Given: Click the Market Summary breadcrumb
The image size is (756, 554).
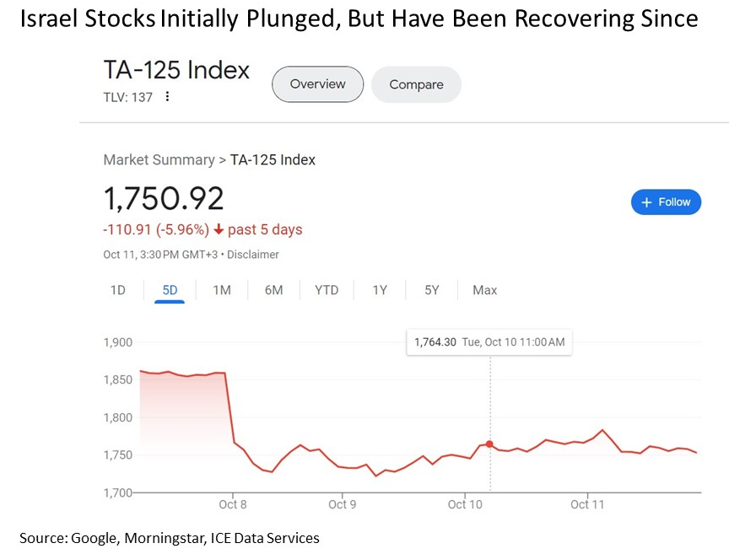Looking at the screenshot, I should click(159, 159).
